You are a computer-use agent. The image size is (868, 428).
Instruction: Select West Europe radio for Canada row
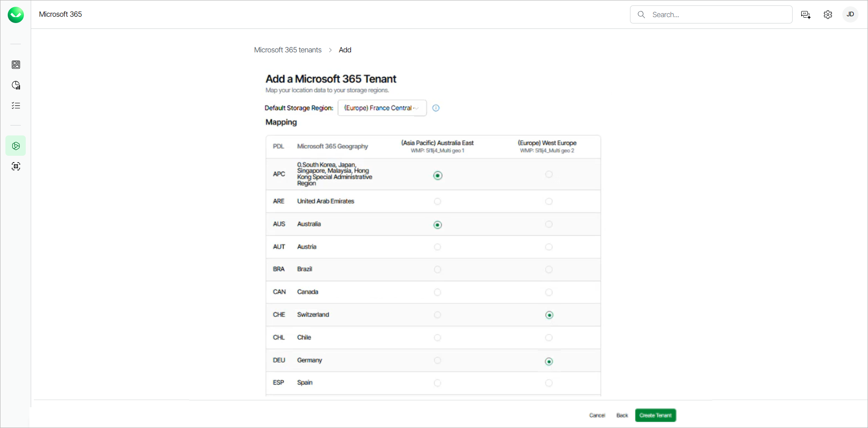coord(549,292)
